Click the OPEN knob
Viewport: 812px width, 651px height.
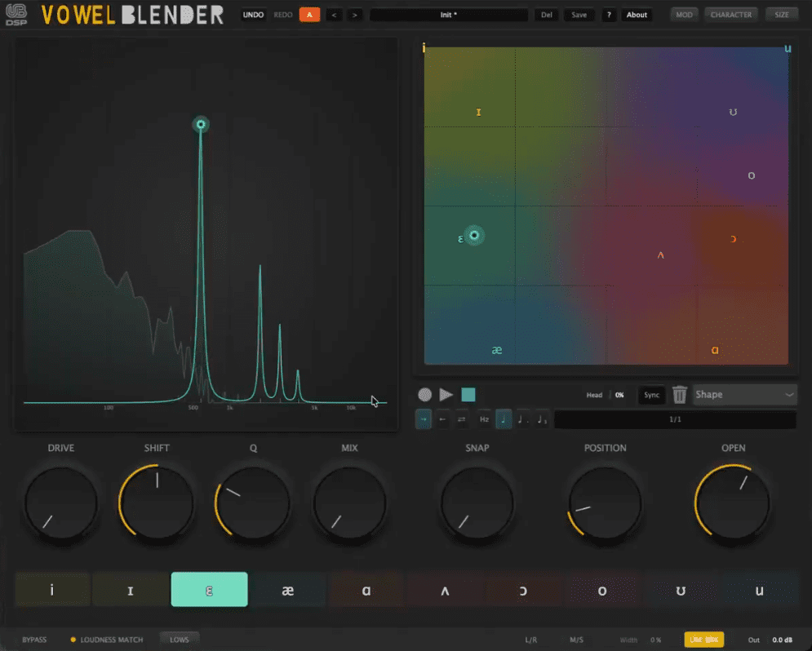tap(733, 503)
